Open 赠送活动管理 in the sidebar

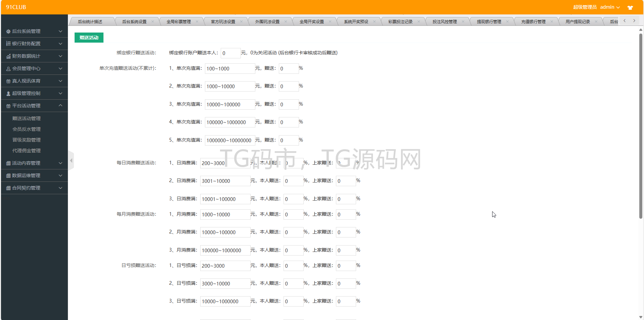click(27, 118)
